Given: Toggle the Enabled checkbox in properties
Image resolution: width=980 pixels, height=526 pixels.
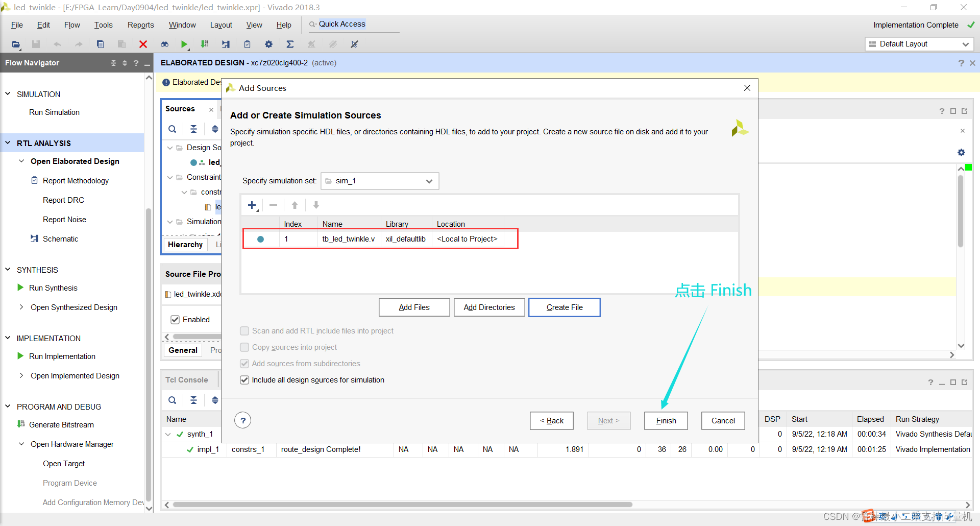Looking at the screenshot, I should click(x=175, y=320).
